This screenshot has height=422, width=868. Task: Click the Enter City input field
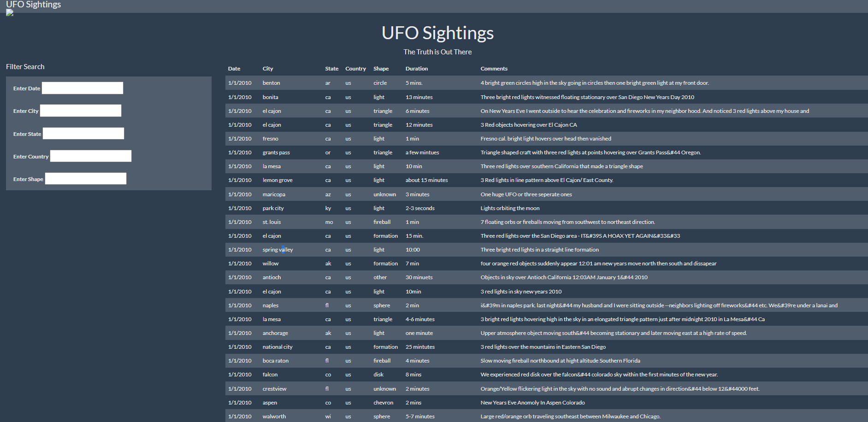[x=80, y=111]
